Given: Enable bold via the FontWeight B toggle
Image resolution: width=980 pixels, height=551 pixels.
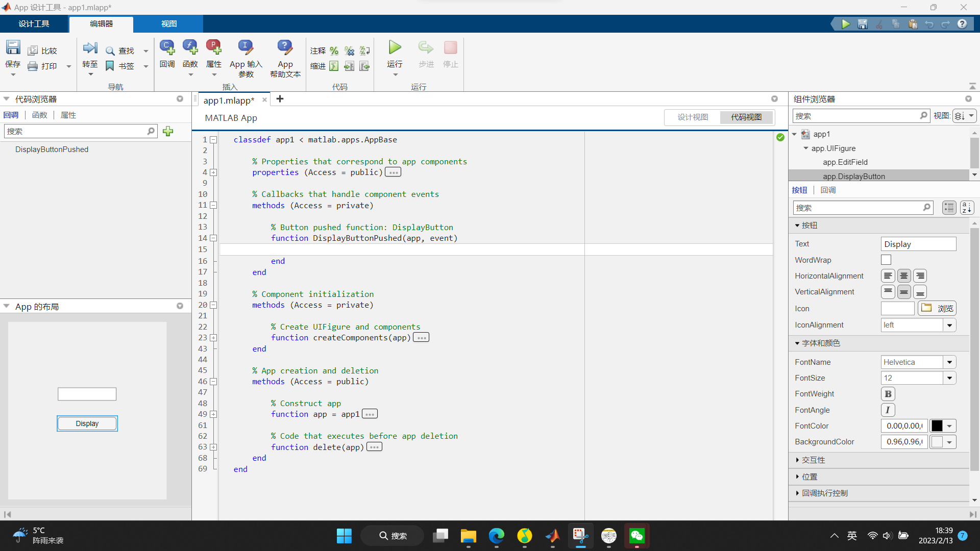Looking at the screenshot, I should tap(888, 393).
